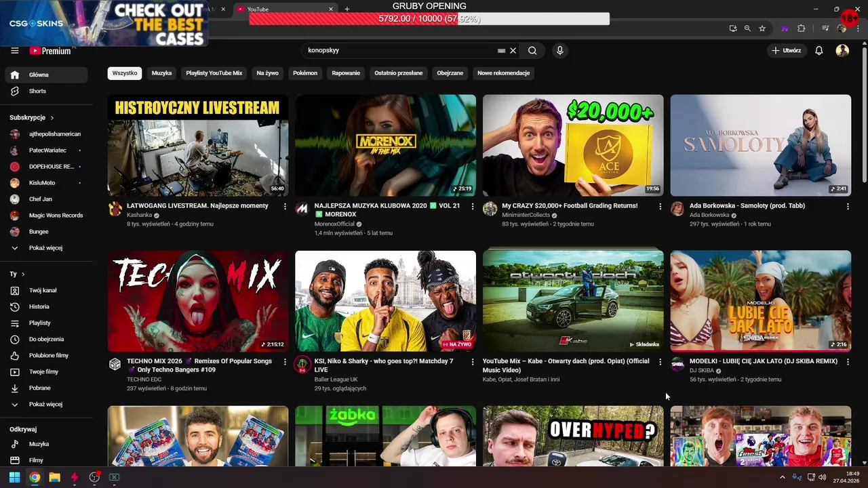
Task: Open options for Football Grading Returns video
Action: coord(660,207)
